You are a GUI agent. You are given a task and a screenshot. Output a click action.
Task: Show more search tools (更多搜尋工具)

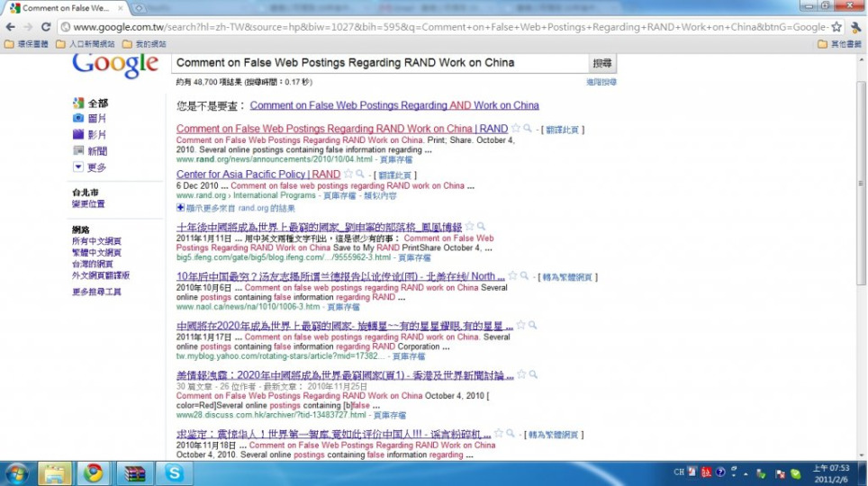click(x=96, y=292)
